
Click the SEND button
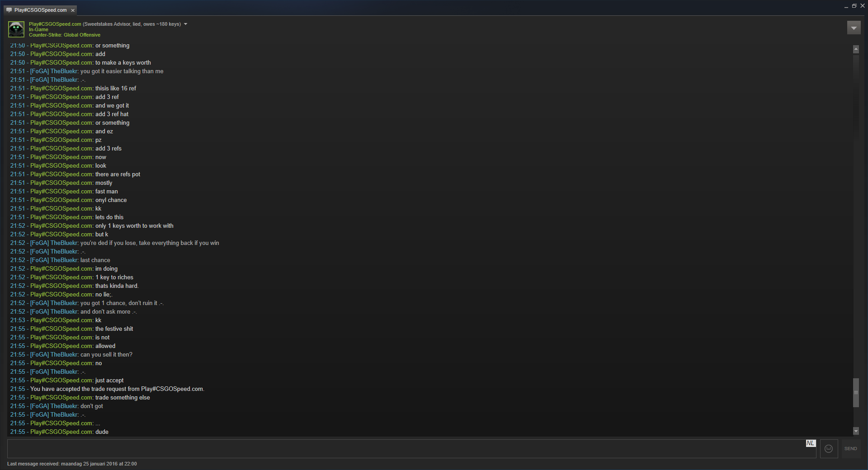850,449
